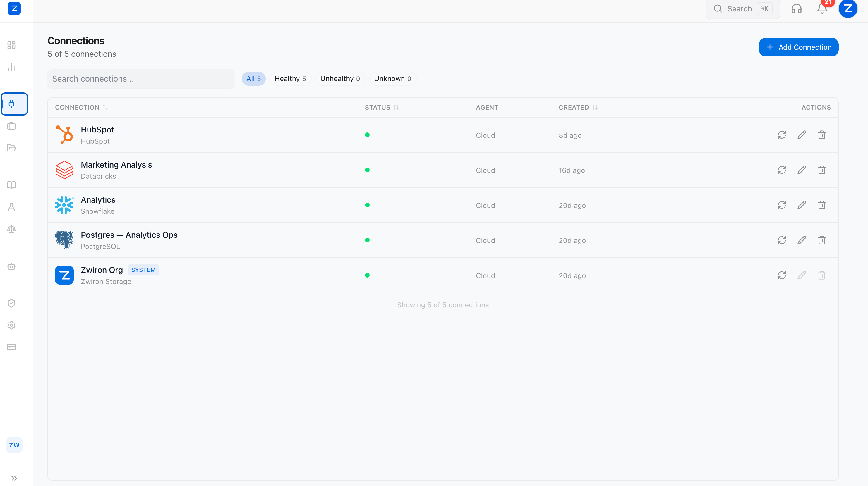This screenshot has height=486, width=868.
Task: Sort by Status column
Action: pos(382,107)
